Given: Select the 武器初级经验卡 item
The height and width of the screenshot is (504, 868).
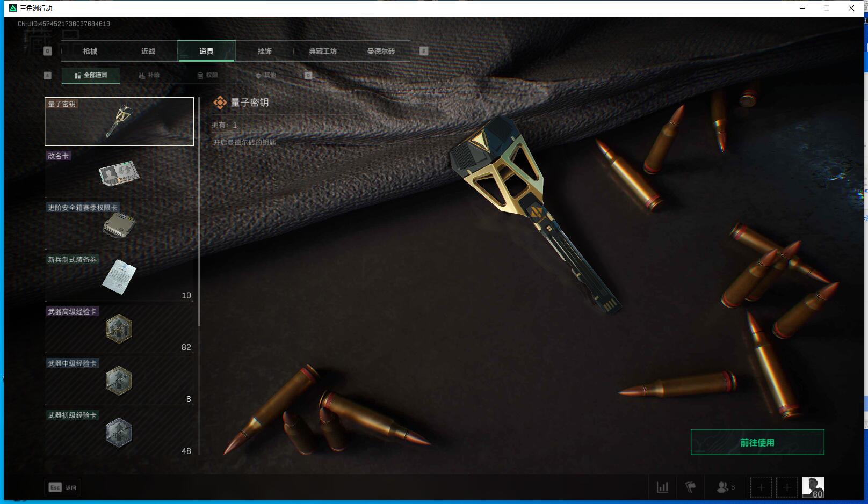Looking at the screenshot, I should click(119, 433).
